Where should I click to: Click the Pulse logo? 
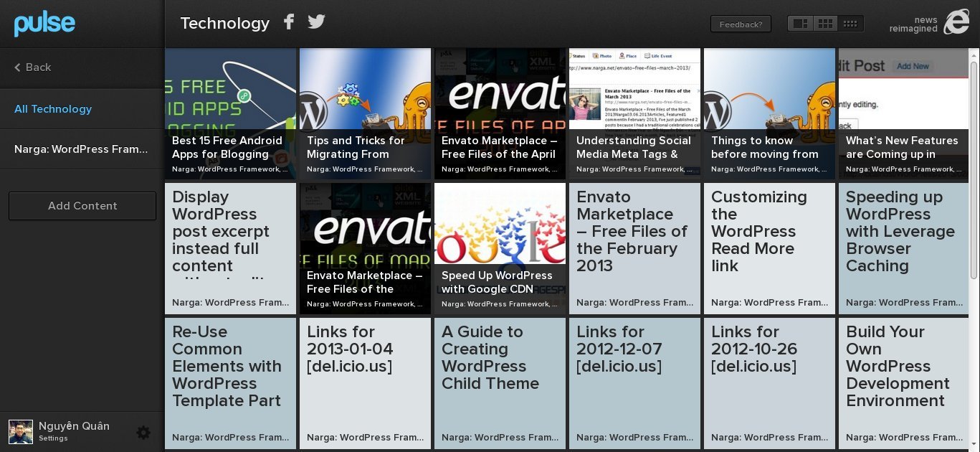coord(44,24)
